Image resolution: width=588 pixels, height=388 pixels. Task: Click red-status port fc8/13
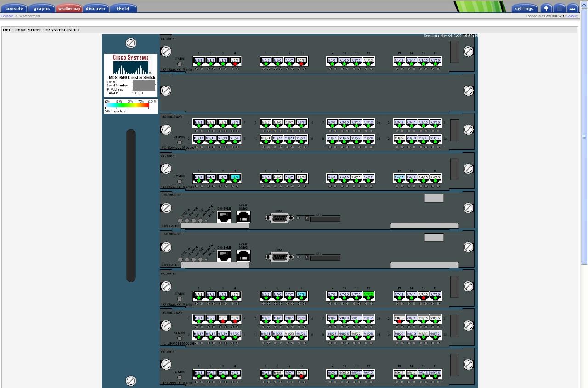pos(399,319)
